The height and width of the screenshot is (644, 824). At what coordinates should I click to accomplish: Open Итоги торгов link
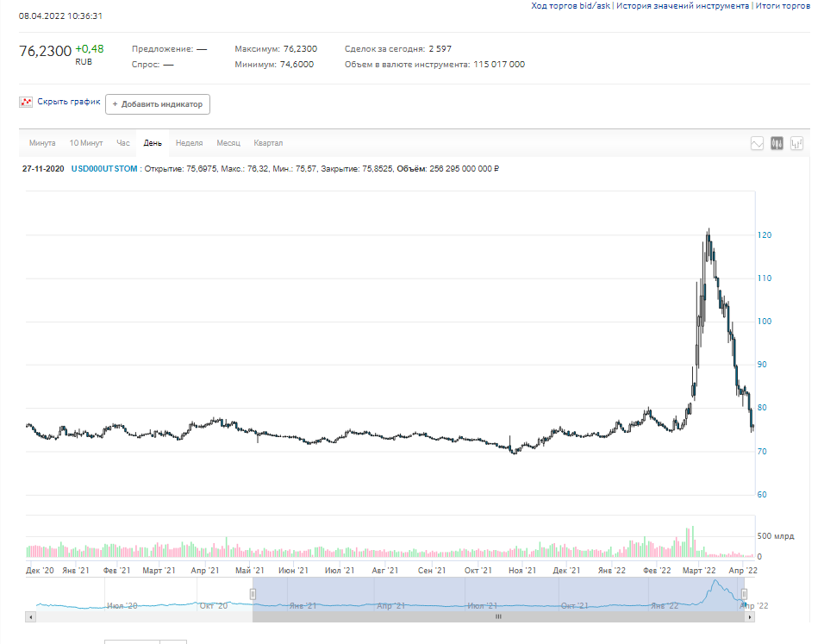pyautogui.click(x=783, y=6)
